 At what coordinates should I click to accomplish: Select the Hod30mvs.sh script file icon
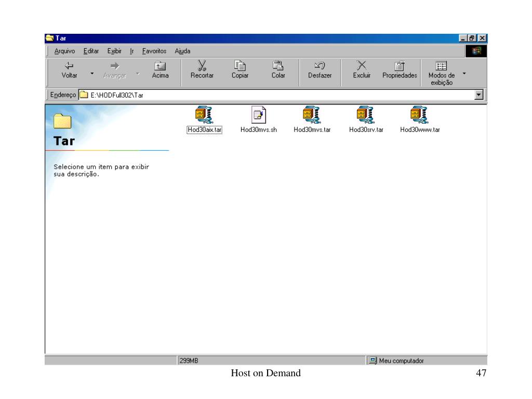259,115
